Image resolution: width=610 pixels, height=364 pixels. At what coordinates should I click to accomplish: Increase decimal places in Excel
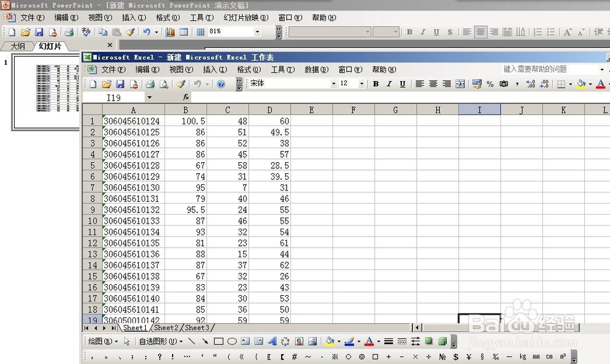530,84
